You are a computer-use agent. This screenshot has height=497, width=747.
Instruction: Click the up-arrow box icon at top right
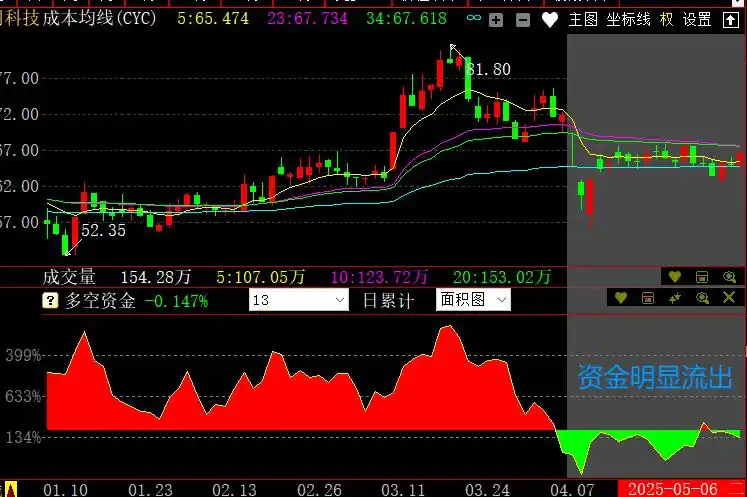732,19
